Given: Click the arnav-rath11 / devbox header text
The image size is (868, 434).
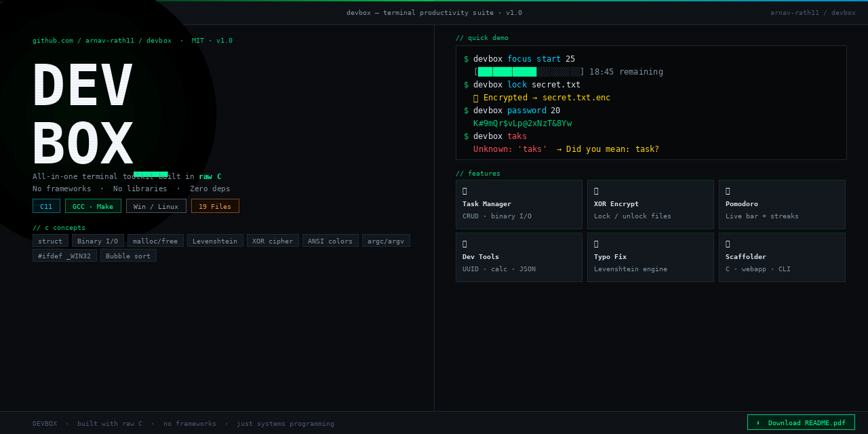Looking at the screenshot, I should pyautogui.click(x=812, y=13).
